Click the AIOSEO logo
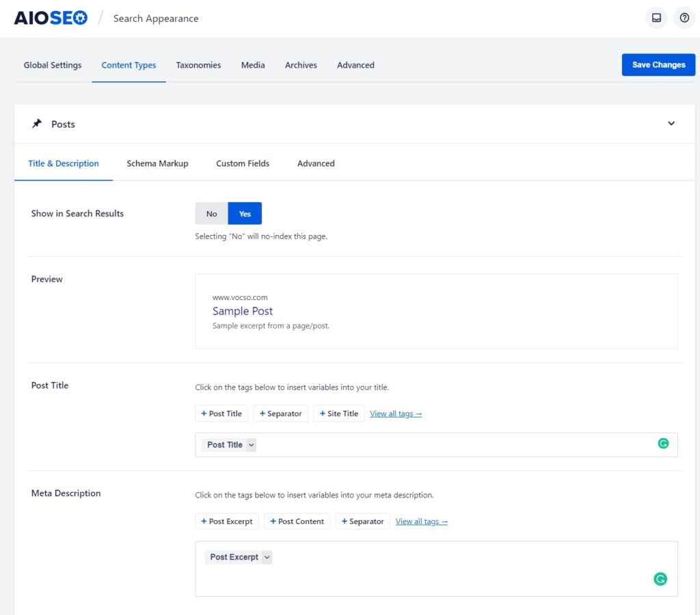 (49, 18)
